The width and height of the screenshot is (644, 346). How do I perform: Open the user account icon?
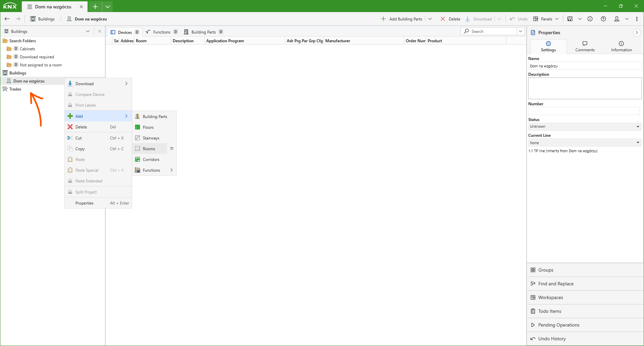[616, 19]
